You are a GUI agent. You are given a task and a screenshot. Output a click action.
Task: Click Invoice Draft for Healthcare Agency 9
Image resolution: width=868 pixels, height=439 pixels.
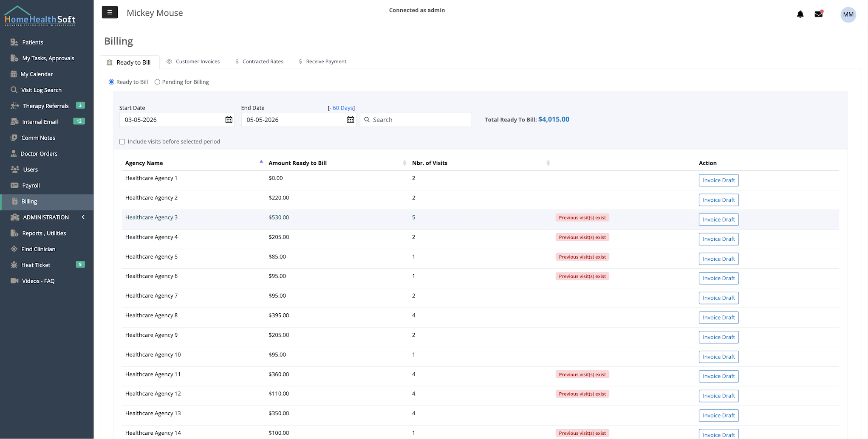tap(718, 337)
